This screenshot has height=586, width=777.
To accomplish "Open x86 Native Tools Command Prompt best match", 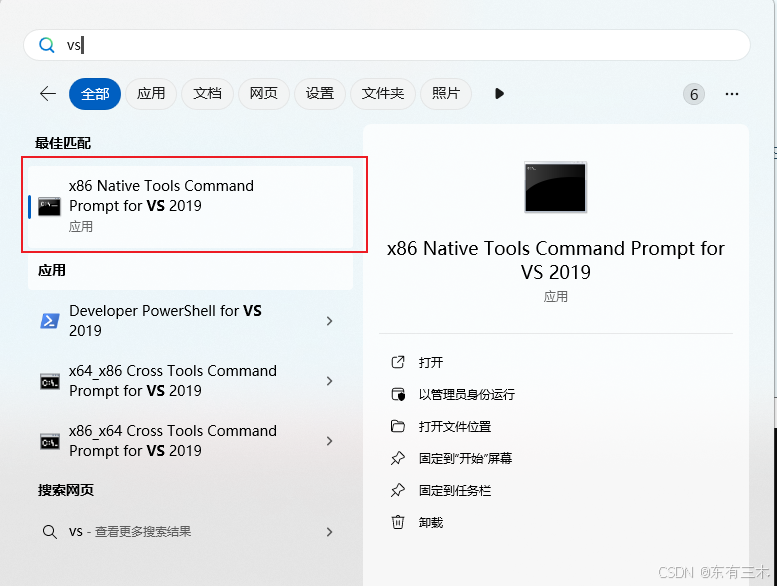I will point(191,207).
